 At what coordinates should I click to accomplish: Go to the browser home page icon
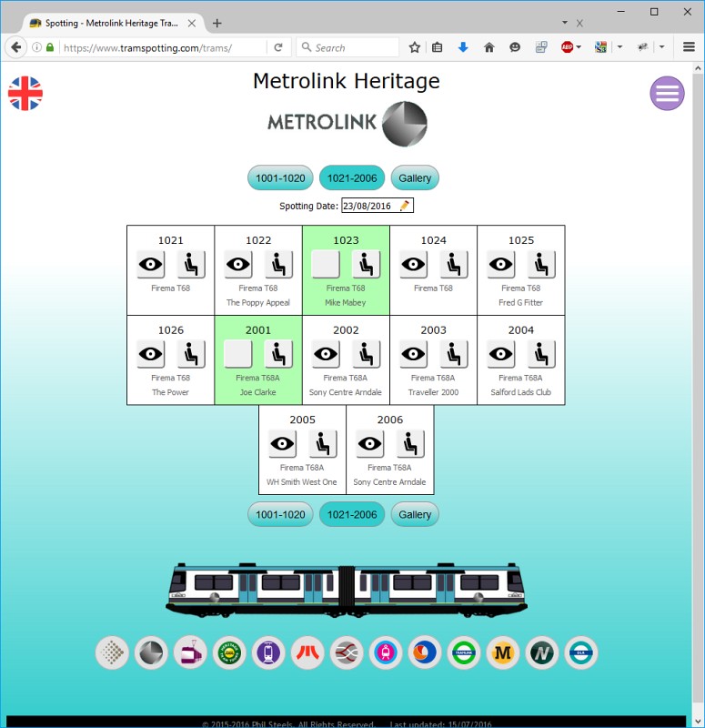[x=488, y=47]
